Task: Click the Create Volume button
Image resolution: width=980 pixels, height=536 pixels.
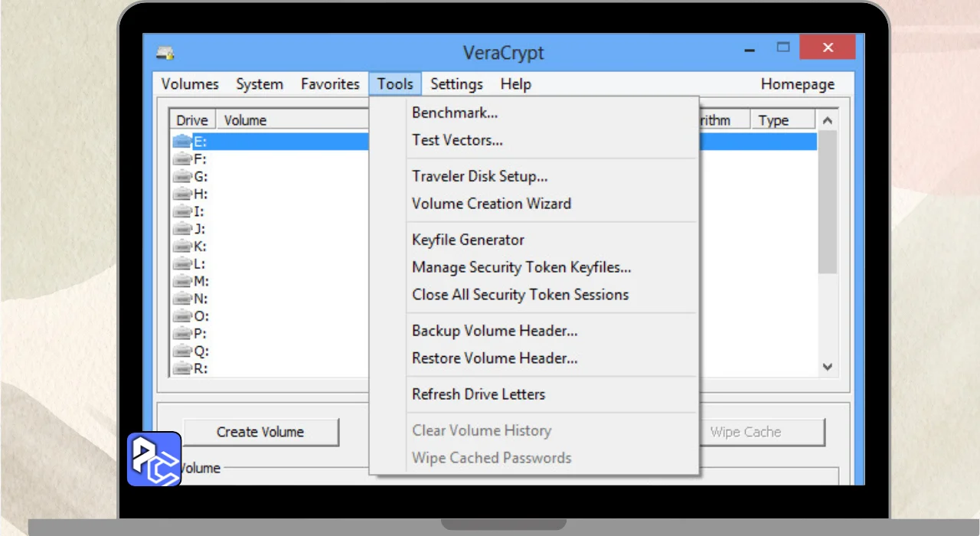Action: click(260, 432)
